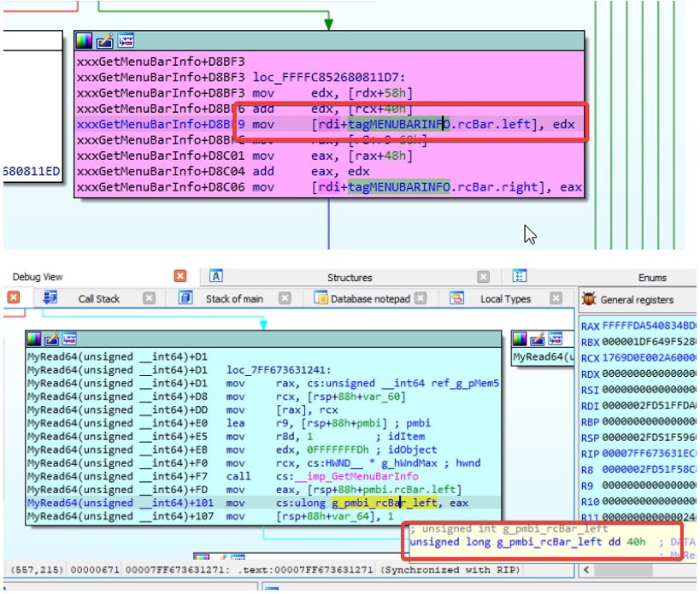Click the Structures tab icon
The image size is (700, 594).
[216, 277]
